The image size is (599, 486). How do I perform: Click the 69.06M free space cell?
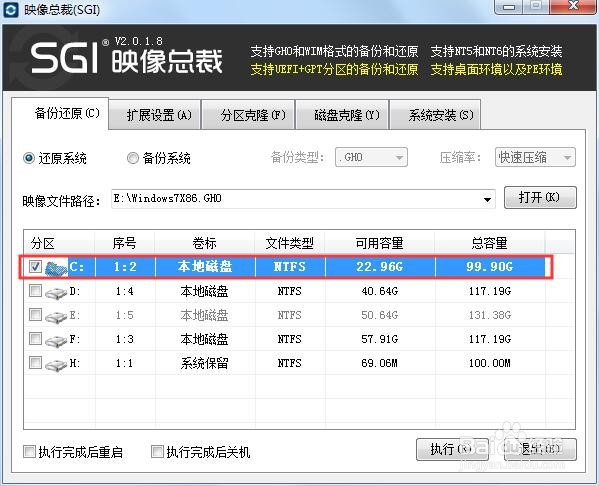(x=380, y=363)
